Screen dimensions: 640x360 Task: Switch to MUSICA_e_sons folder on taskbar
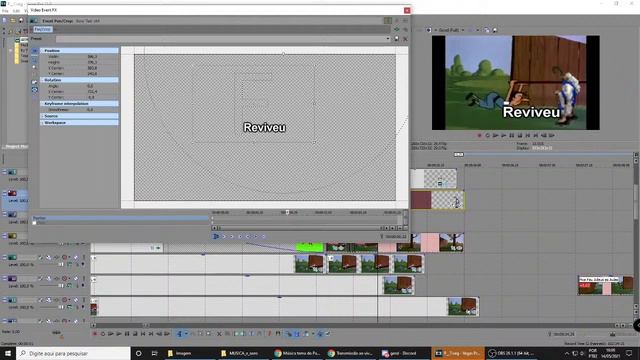244,353
